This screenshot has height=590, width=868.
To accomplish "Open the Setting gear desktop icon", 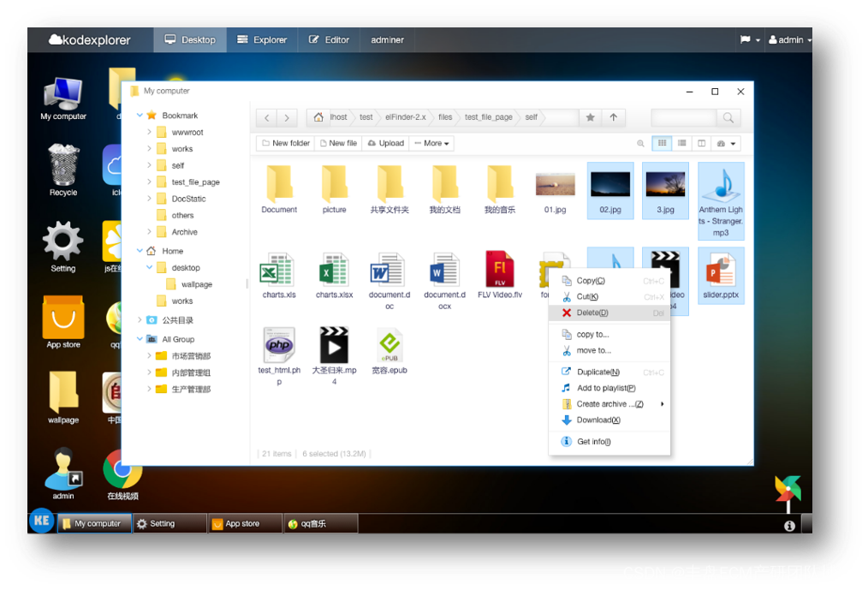I will pyautogui.click(x=63, y=247).
